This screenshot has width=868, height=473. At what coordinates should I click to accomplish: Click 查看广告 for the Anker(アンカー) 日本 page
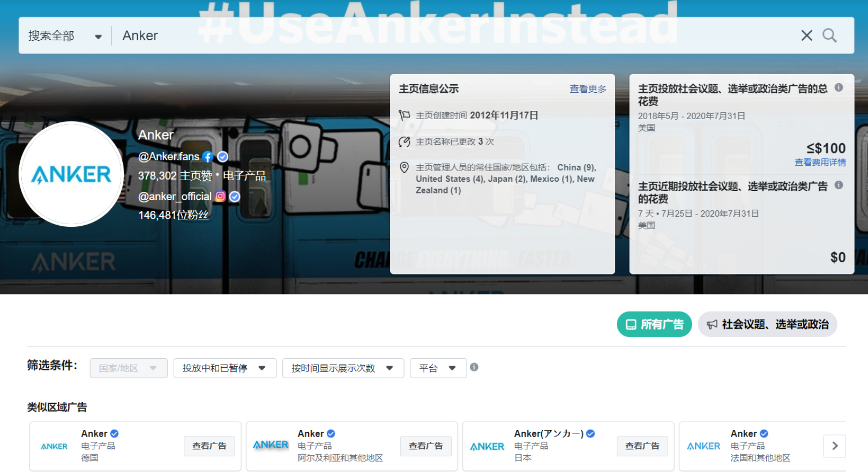[x=642, y=446]
